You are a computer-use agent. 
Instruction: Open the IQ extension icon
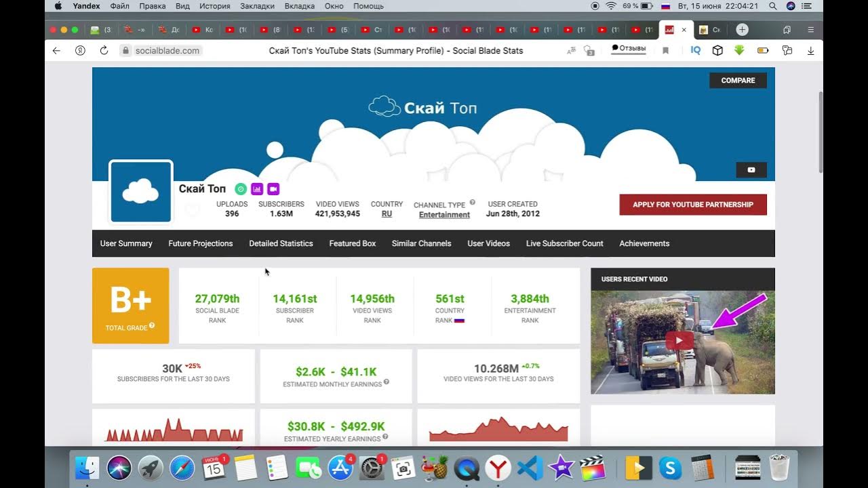[696, 50]
